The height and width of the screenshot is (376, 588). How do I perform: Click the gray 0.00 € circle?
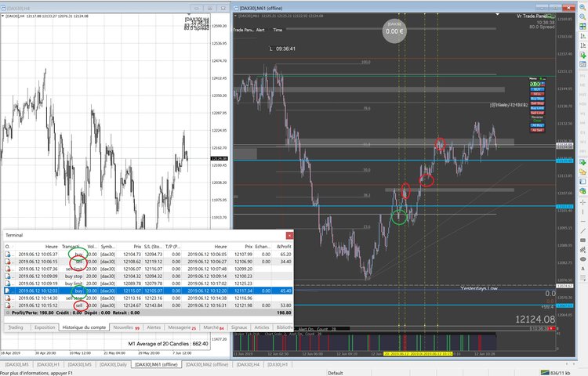click(394, 30)
